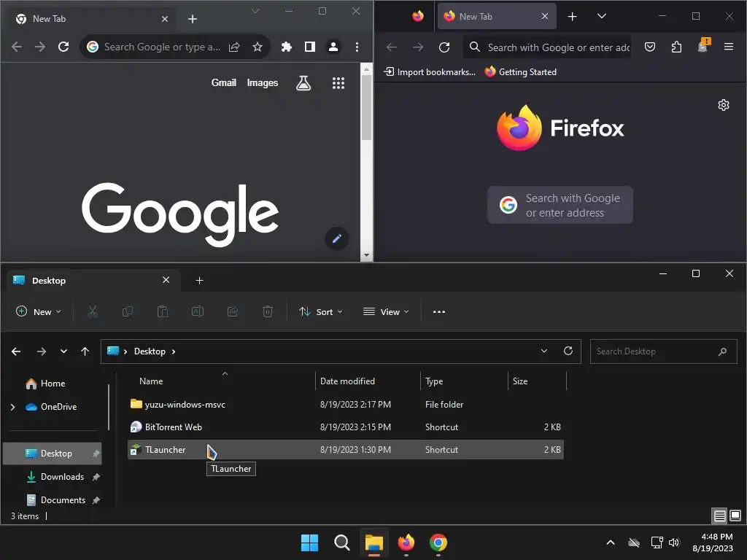Toggle Chrome's side panel icon
Image resolution: width=747 pixels, height=560 pixels.
click(309, 47)
